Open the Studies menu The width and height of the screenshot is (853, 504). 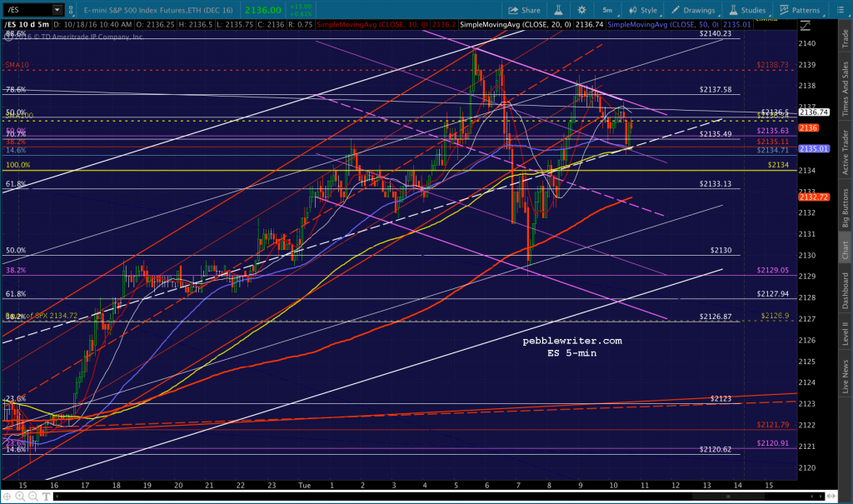[x=747, y=10]
